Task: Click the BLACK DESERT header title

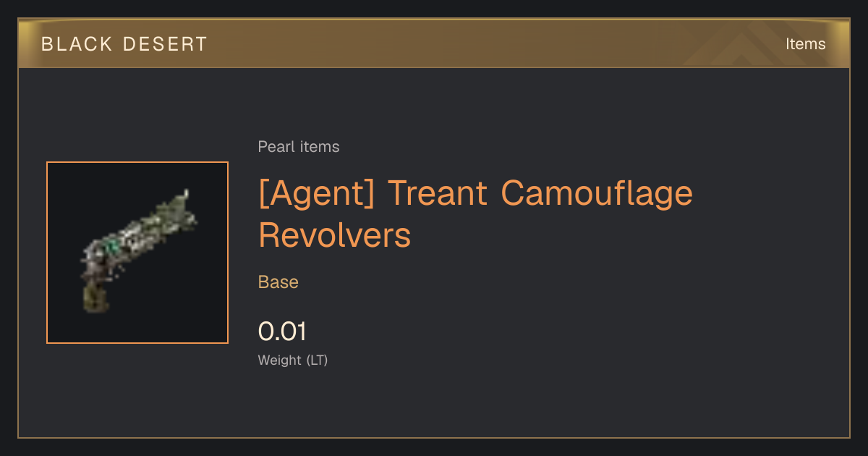Action: [x=124, y=44]
